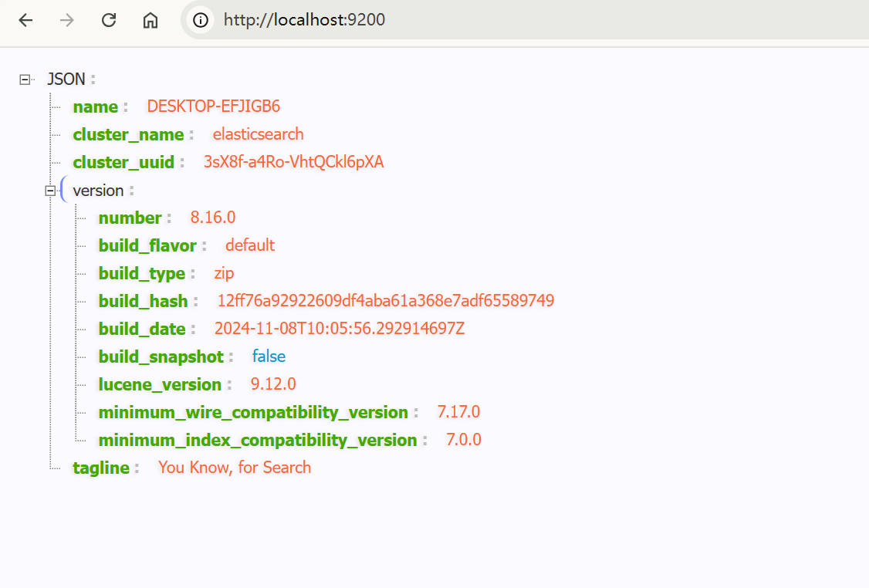Click the build_type key
The image size is (869, 588).
(x=142, y=274)
